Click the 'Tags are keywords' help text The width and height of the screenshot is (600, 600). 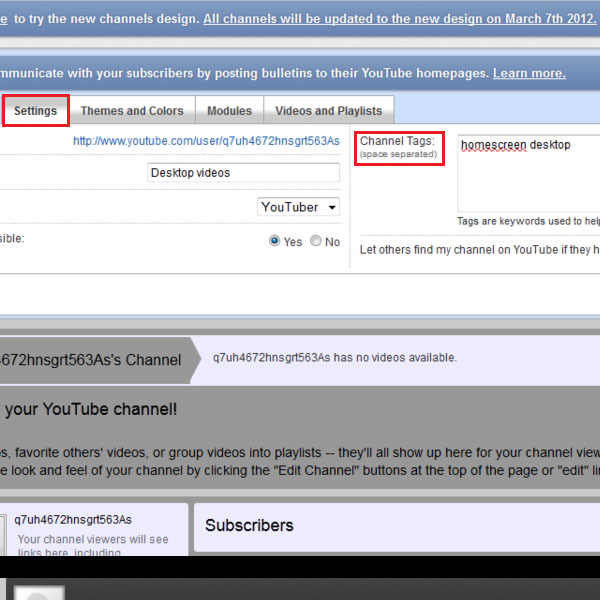[528, 221]
